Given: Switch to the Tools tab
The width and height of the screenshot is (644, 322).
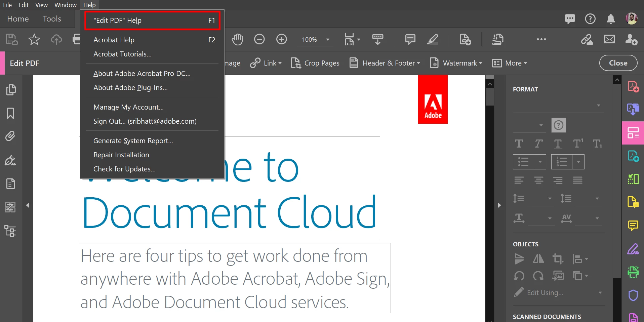Looking at the screenshot, I should point(52,19).
